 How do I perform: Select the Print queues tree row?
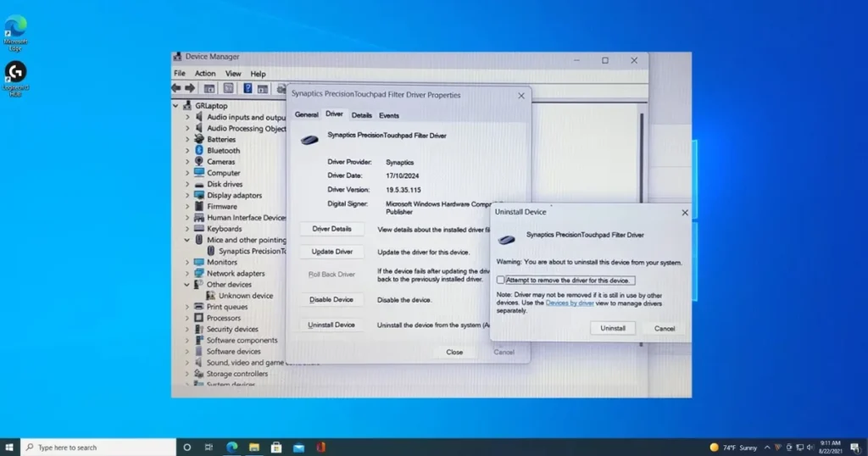(221, 307)
